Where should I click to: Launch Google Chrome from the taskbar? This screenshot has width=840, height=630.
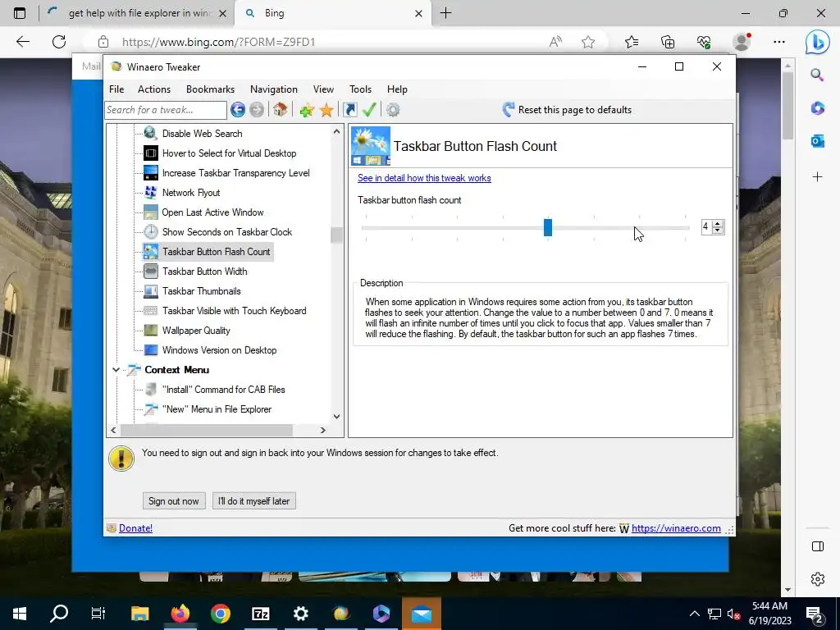(x=220, y=614)
